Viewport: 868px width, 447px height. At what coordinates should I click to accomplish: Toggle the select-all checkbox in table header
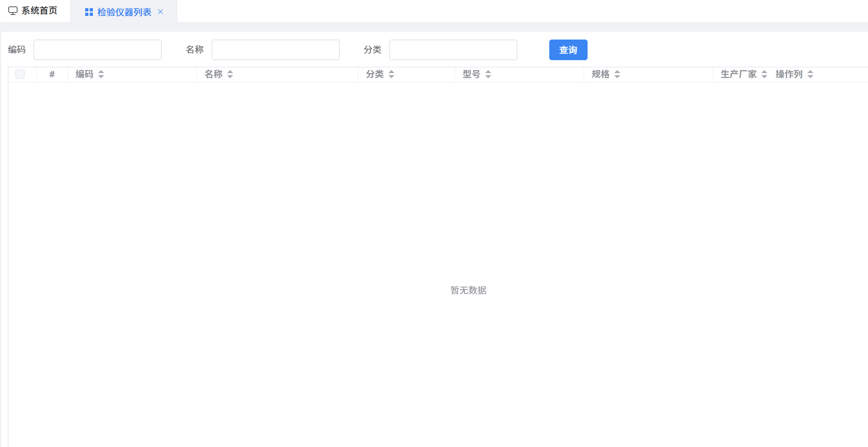coord(20,74)
